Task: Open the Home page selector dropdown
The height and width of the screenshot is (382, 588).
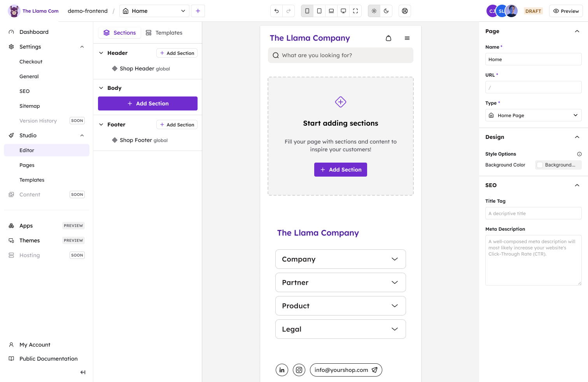Action: tap(154, 11)
